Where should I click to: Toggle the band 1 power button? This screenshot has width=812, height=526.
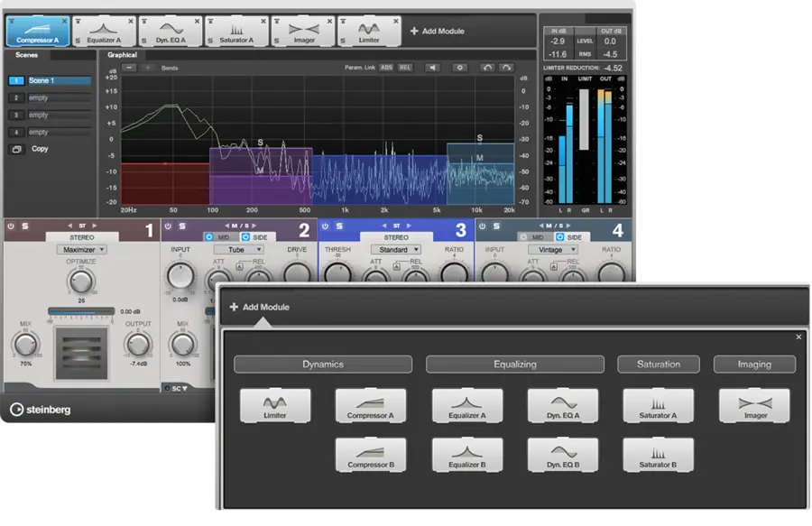tap(11, 226)
